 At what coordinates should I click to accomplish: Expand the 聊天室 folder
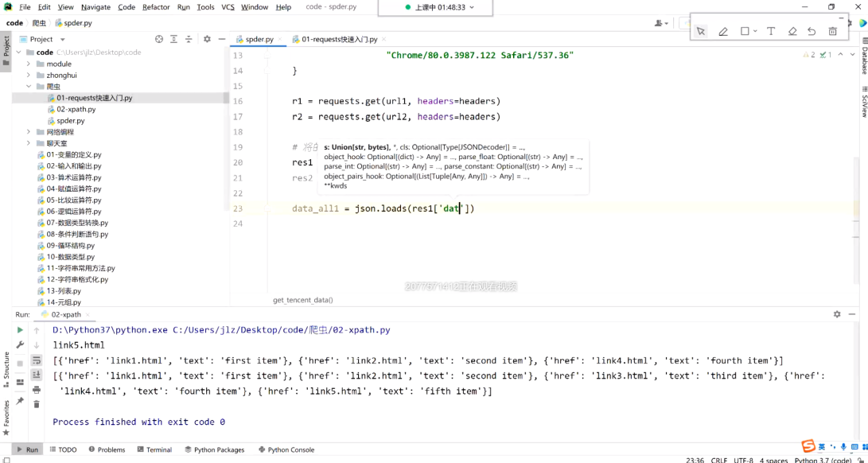28,143
